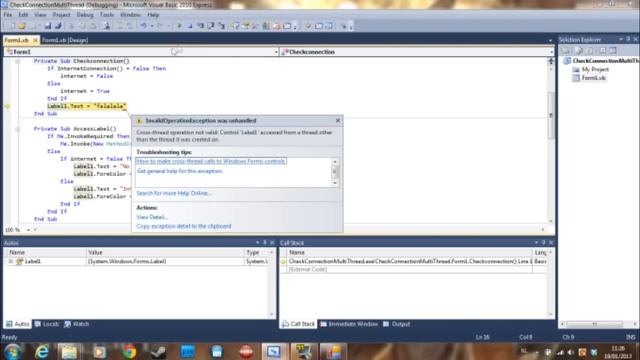Switch to Form1.vb [Design] tab
Screen dimensions: 640x360
[65, 40]
